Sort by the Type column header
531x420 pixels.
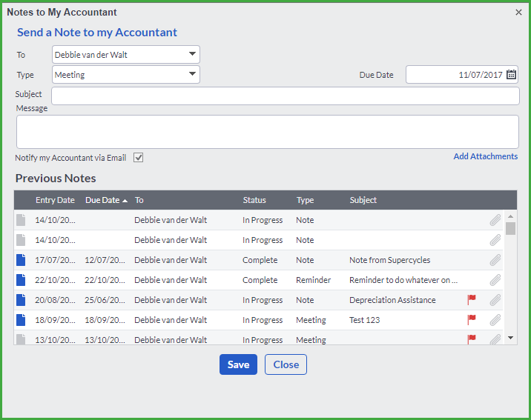305,200
